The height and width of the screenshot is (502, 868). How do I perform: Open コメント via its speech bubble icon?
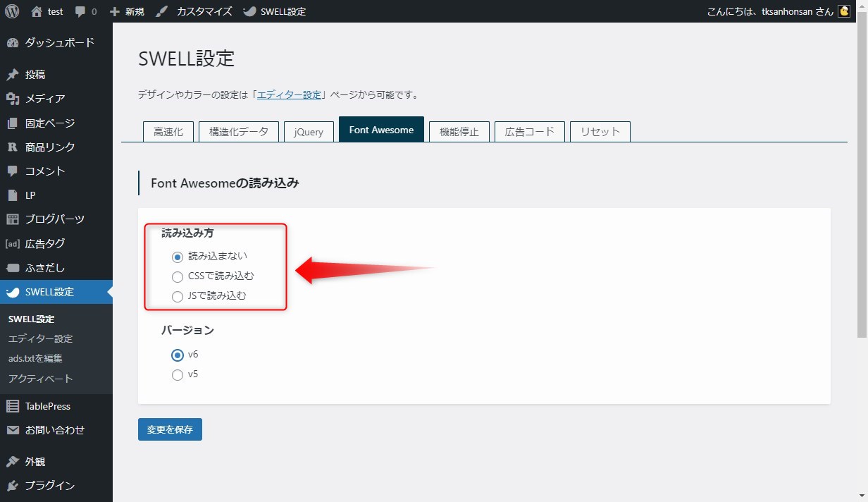[13, 171]
